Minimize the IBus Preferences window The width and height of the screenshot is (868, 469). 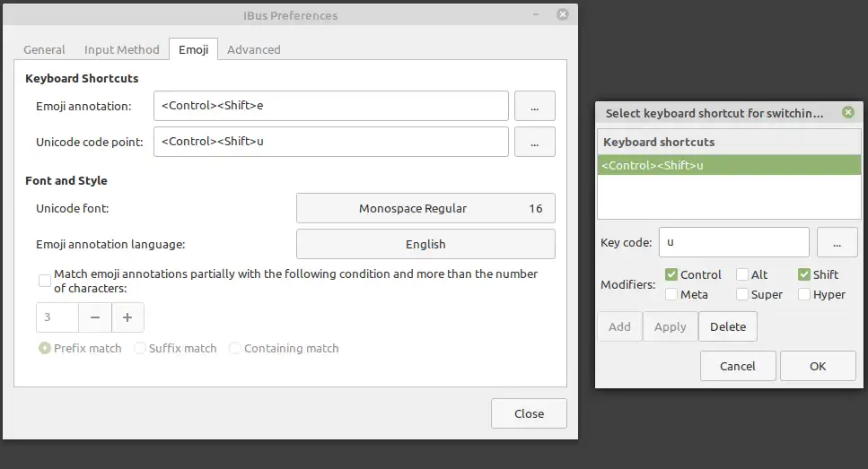(x=536, y=14)
